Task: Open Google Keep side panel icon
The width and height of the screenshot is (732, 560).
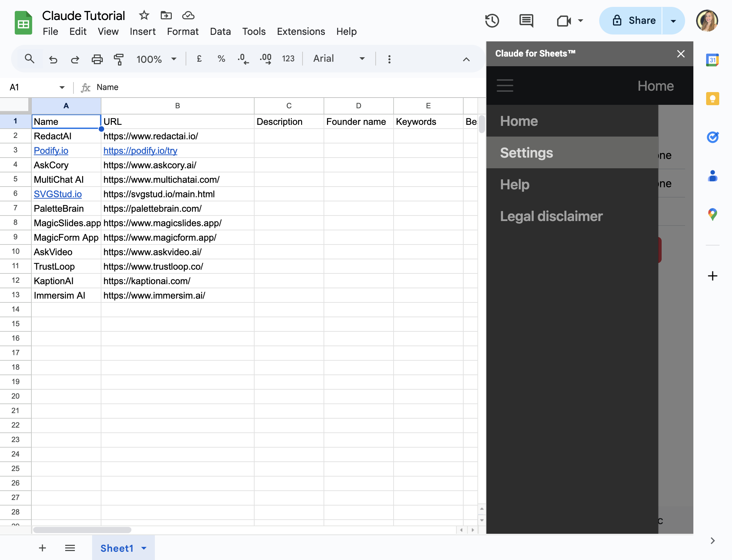Action: 712,99
